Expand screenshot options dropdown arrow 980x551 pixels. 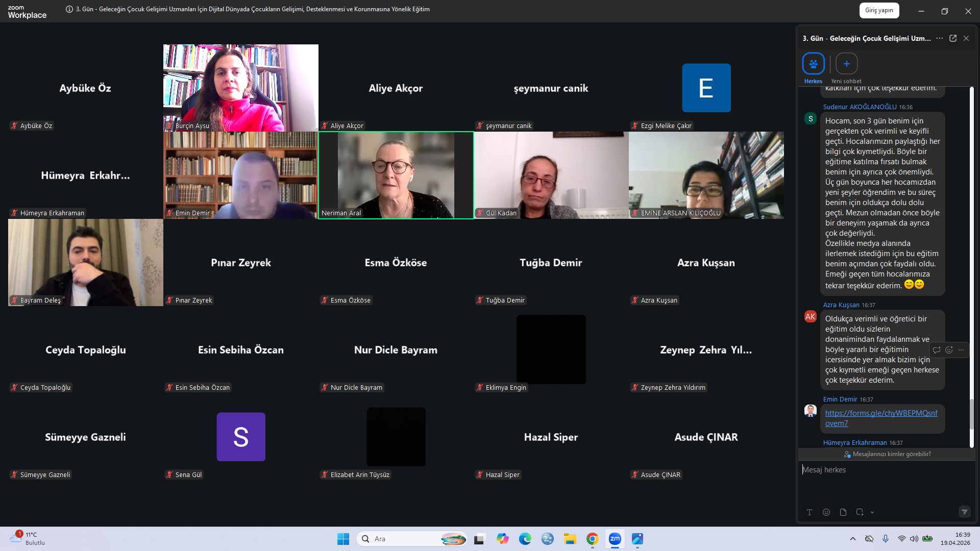[872, 512]
